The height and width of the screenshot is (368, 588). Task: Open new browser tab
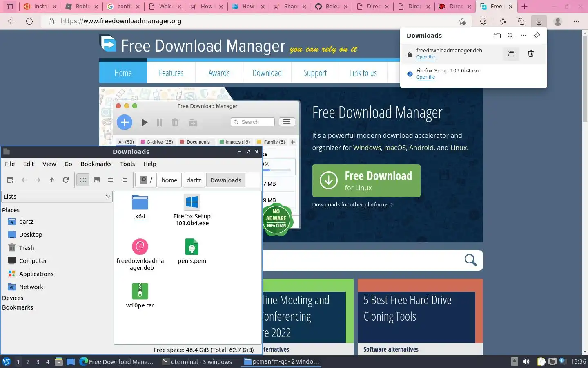click(x=525, y=7)
